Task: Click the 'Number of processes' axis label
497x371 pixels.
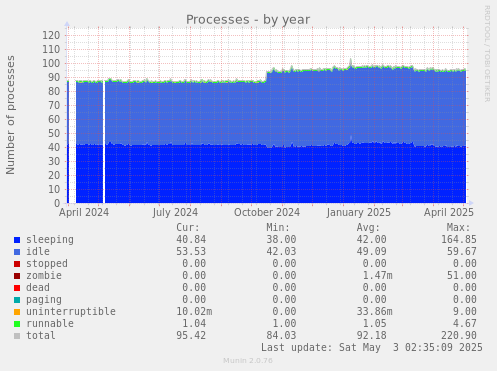Action: 10,115
